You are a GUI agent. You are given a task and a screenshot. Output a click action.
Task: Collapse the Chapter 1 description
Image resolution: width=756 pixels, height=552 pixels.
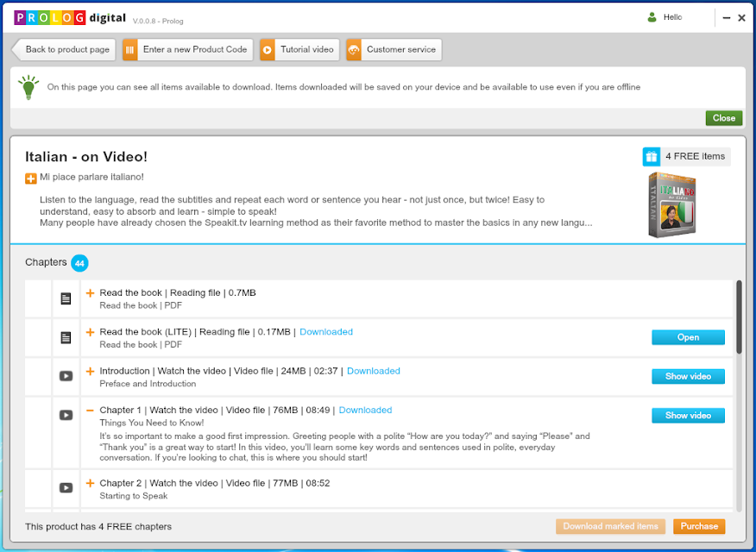pos(90,411)
